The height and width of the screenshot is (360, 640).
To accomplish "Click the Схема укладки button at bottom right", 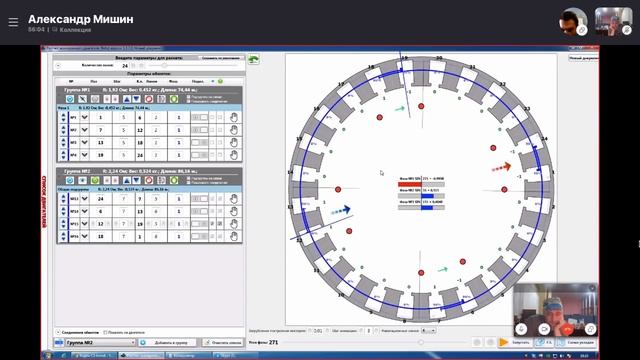I will 577,342.
